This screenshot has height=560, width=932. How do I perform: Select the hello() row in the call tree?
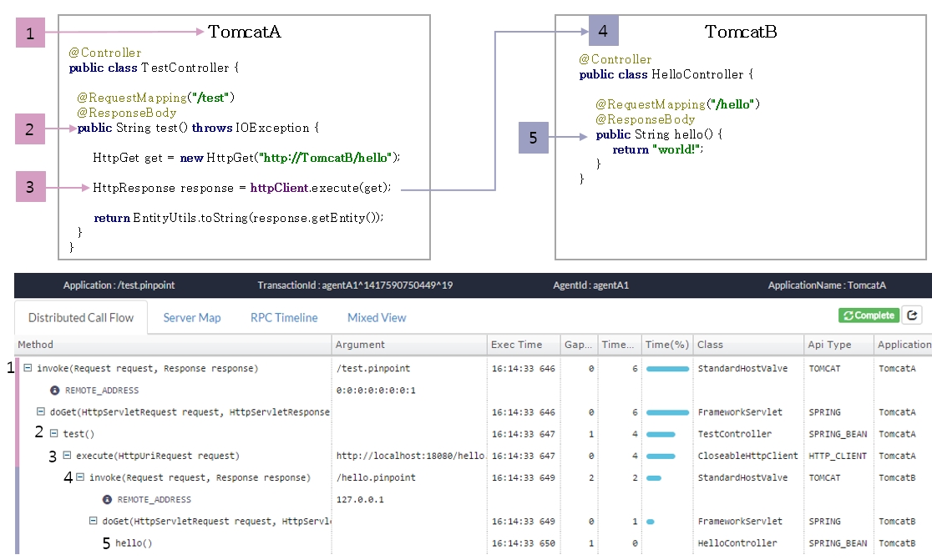(134, 543)
